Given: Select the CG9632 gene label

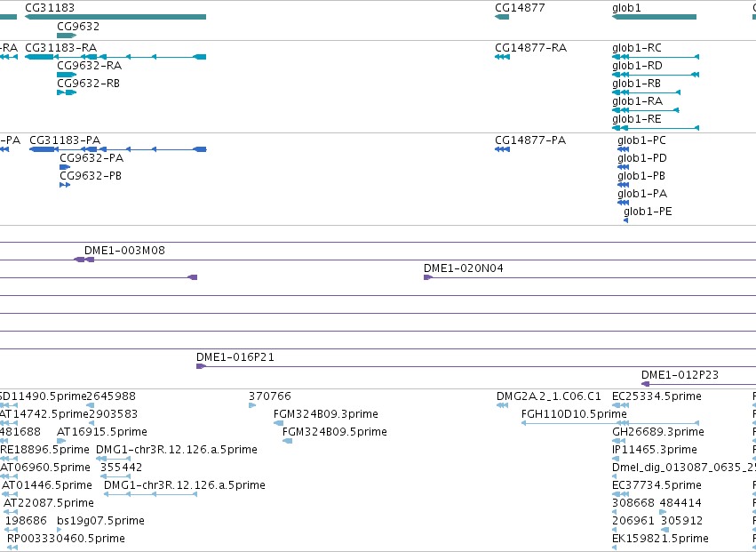Looking at the screenshot, I should 78,26.
